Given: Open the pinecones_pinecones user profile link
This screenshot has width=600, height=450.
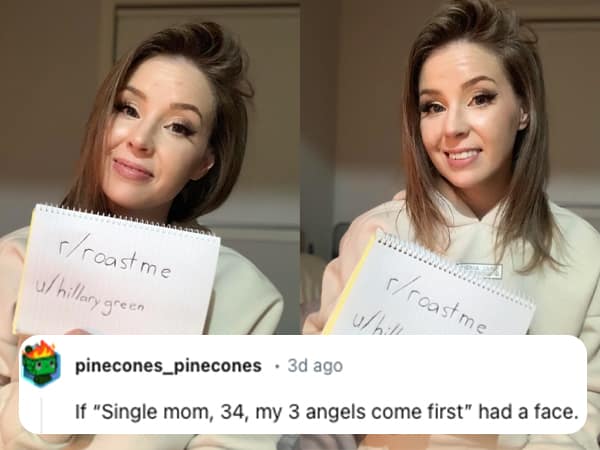Looking at the screenshot, I should pyautogui.click(x=168, y=366).
